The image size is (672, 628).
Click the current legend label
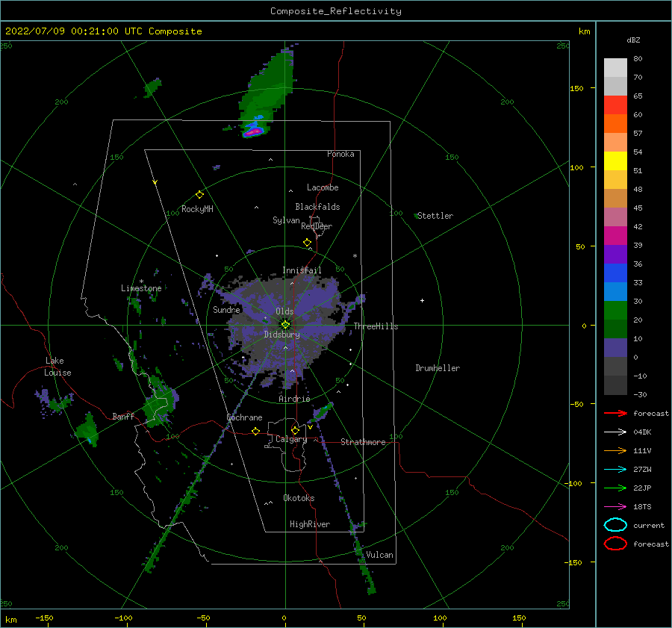tap(649, 525)
